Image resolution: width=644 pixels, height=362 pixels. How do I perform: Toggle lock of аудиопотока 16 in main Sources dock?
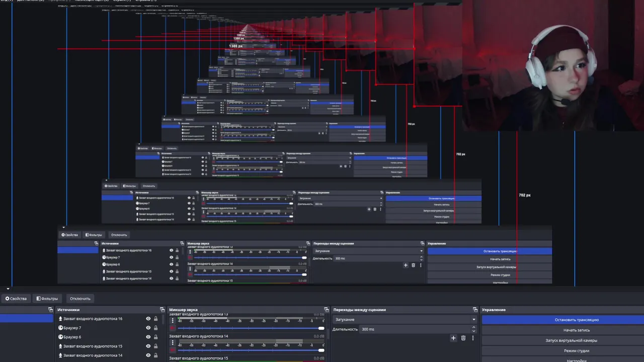pos(155,319)
